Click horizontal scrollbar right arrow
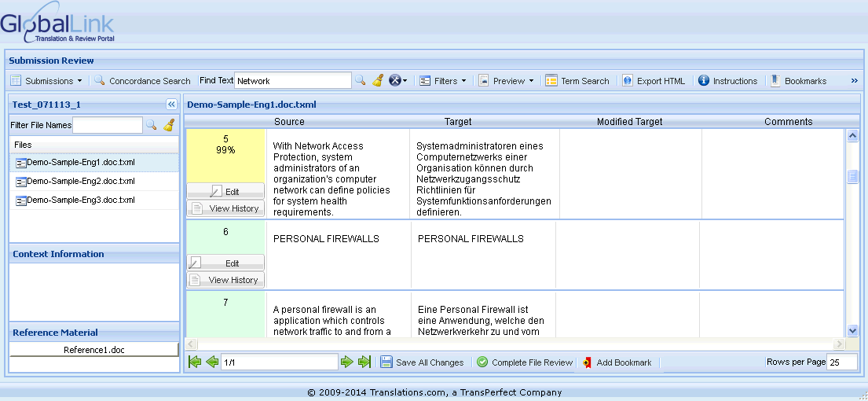Image resolution: width=868 pixels, height=401 pixels. point(839,344)
